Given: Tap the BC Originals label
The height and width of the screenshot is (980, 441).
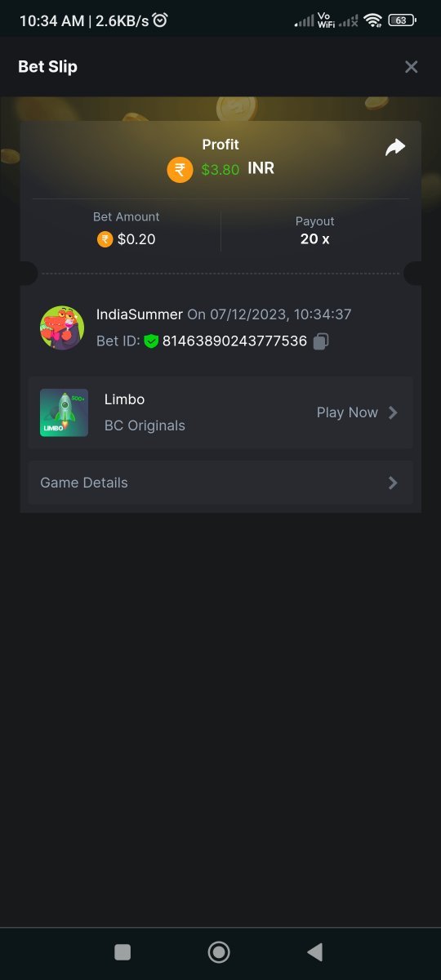Looking at the screenshot, I should coord(145,425).
